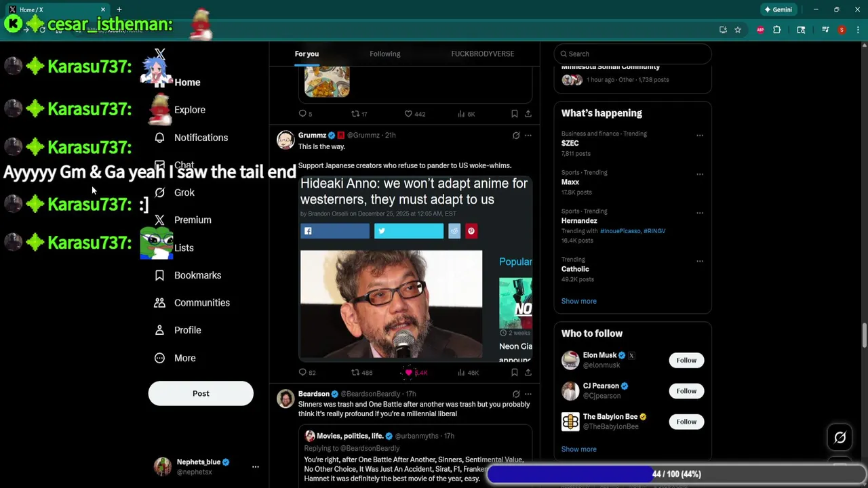This screenshot has width=868, height=488.
Task: Open the Notifications bell in the sidebar
Action: tap(191, 138)
